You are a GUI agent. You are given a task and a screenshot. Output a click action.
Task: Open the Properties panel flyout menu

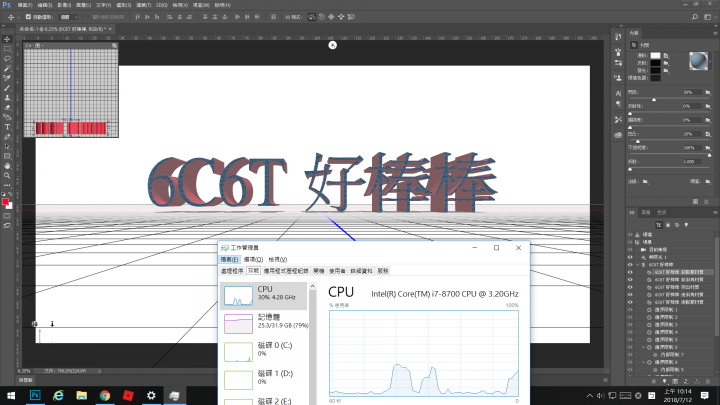(x=715, y=33)
